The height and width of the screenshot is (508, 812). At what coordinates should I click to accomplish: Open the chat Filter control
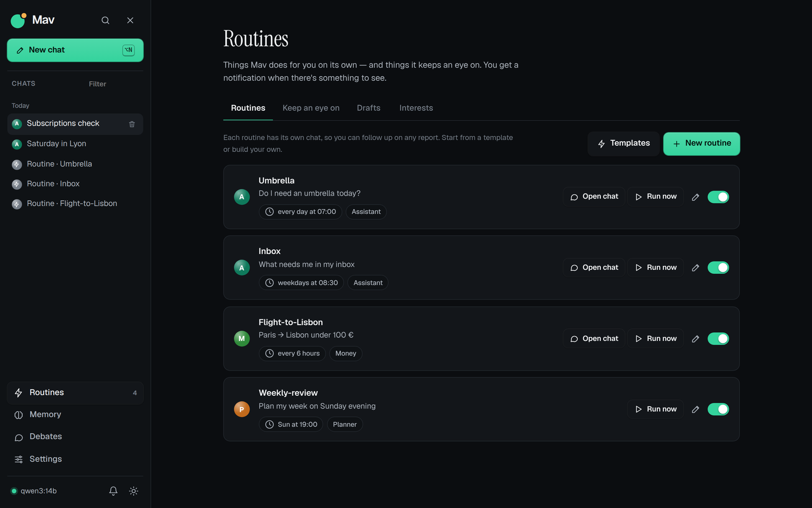pos(97,84)
